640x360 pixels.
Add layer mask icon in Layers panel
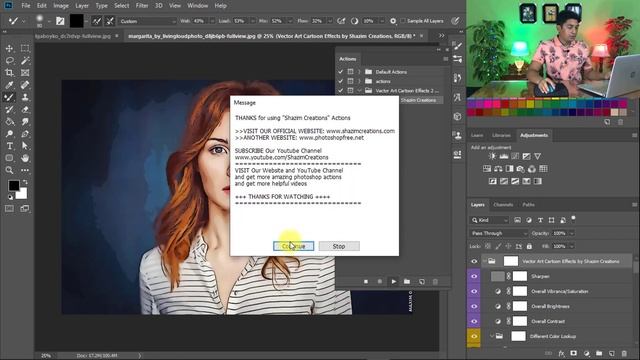coord(573,353)
